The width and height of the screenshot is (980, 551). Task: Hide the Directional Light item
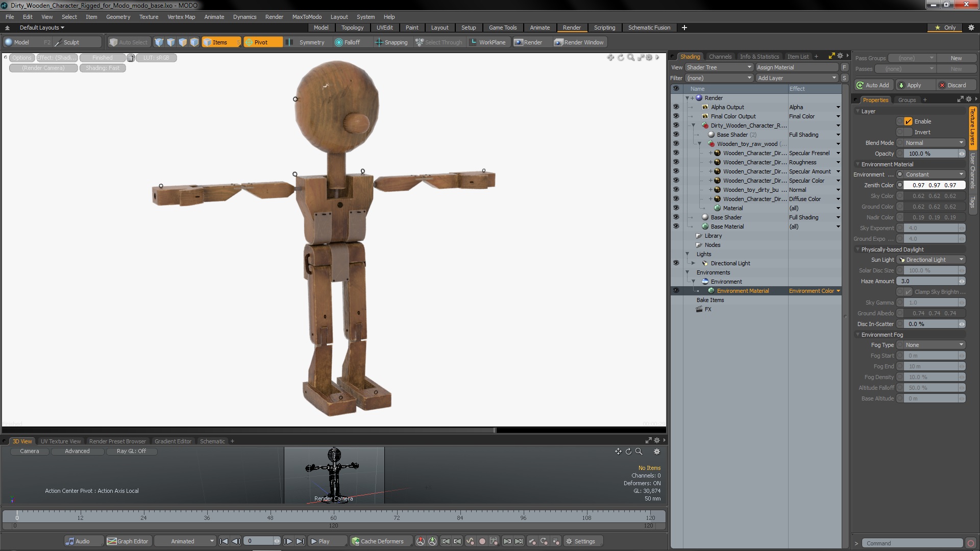tap(676, 263)
